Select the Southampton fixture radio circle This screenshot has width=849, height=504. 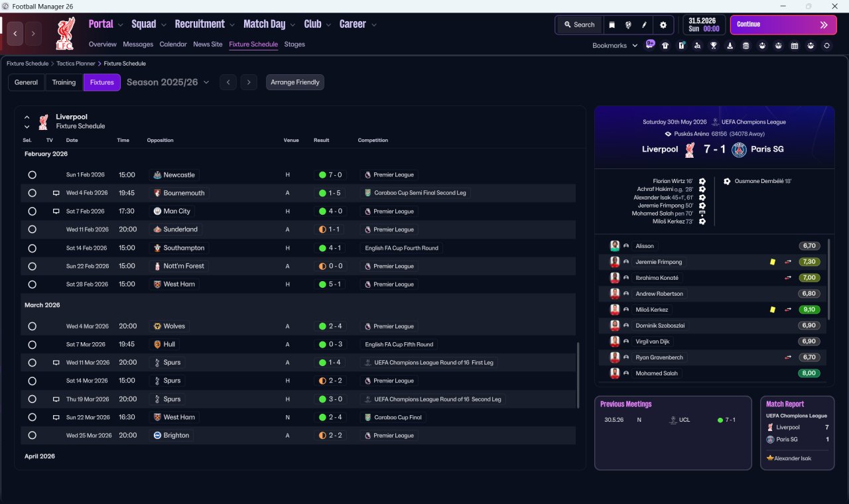pos(32,248)
